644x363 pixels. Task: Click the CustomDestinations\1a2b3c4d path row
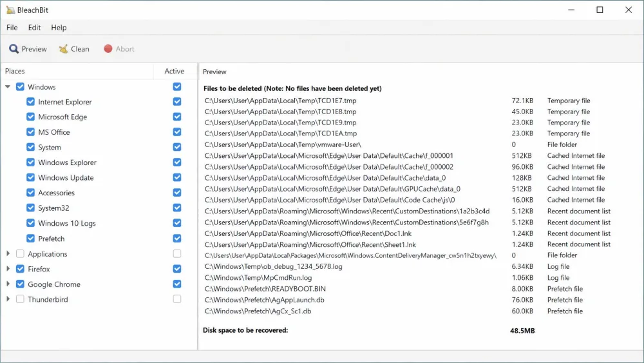[347, 211]
